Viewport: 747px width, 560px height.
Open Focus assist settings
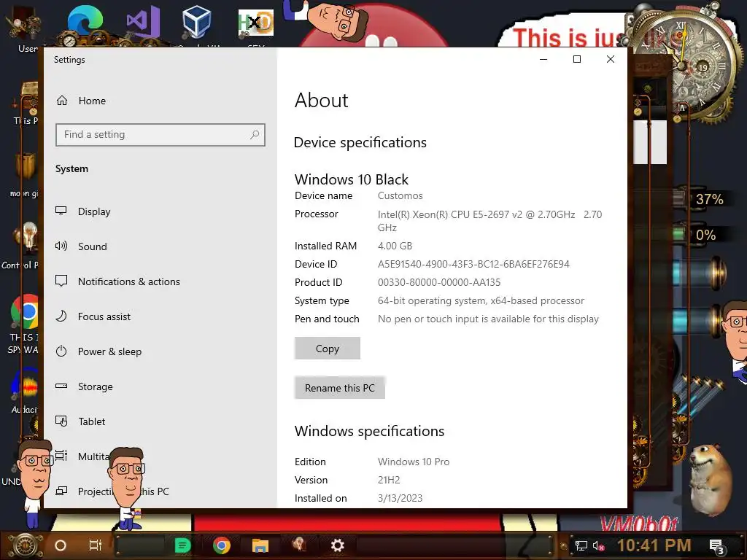(x=104, y=316)
